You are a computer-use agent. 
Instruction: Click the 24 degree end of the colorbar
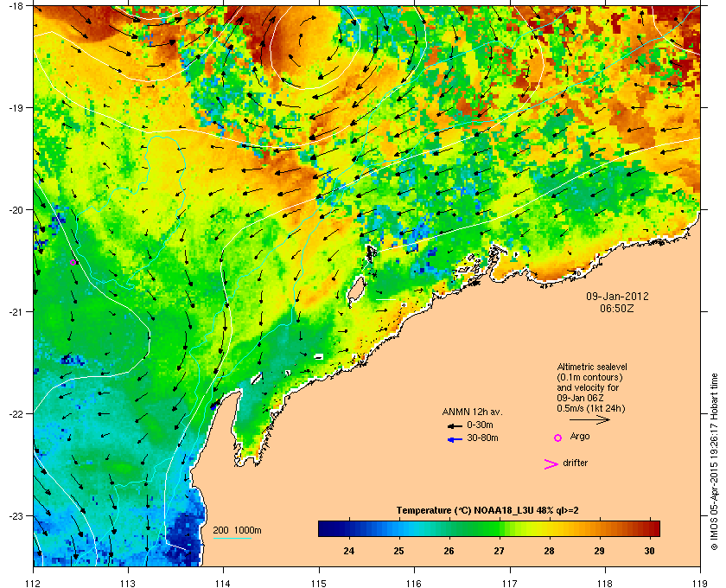[x=348, y=528]
